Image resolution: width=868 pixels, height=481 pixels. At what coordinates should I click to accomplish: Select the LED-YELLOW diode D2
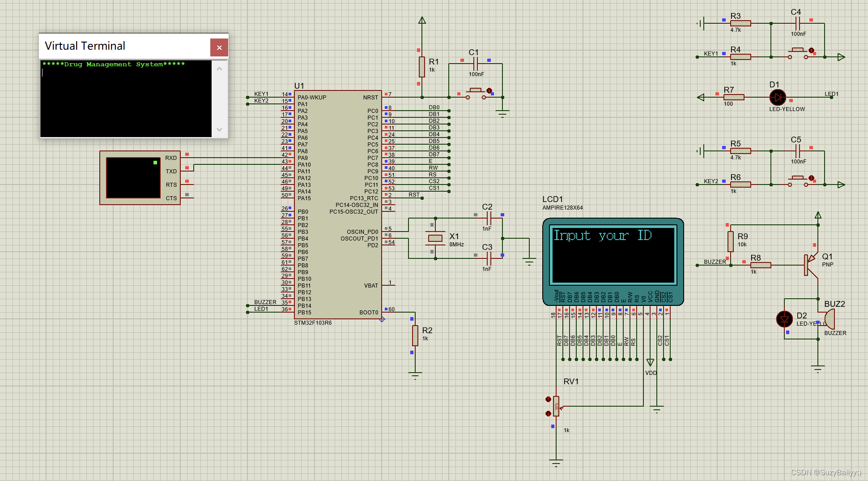pos(784,319)
